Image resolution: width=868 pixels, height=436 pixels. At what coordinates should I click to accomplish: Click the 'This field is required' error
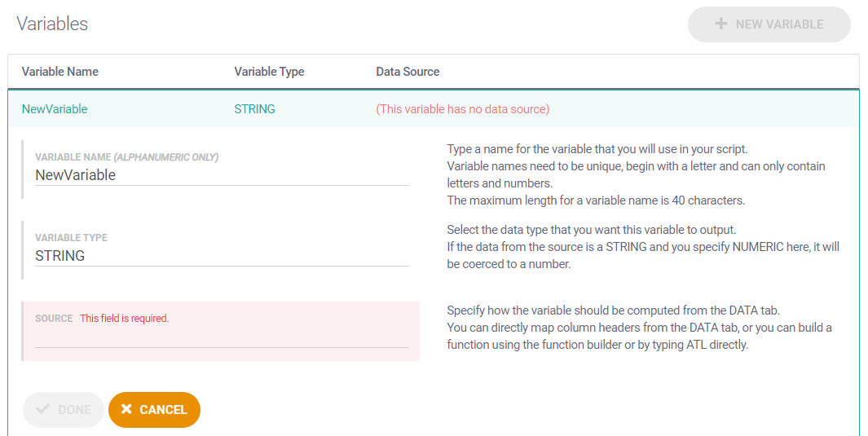point(124,319)
